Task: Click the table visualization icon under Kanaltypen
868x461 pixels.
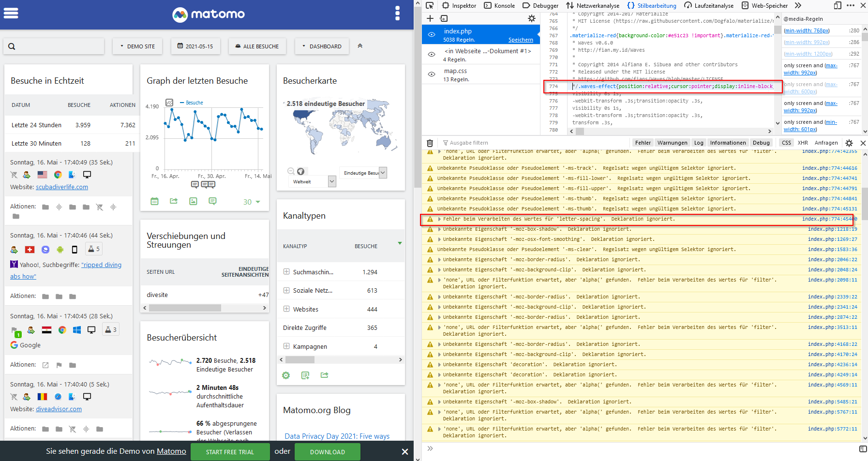Action: coord(305,375)
